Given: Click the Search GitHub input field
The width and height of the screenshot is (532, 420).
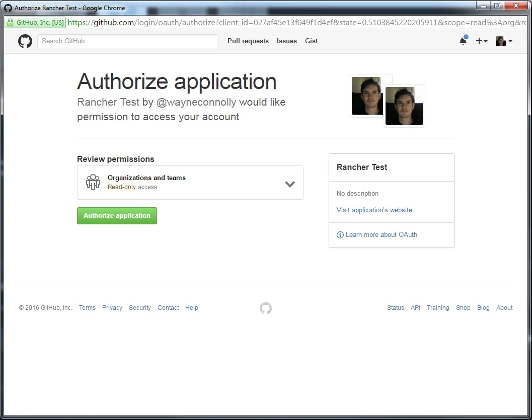Looking at the screenshot, I should point(128,41).
